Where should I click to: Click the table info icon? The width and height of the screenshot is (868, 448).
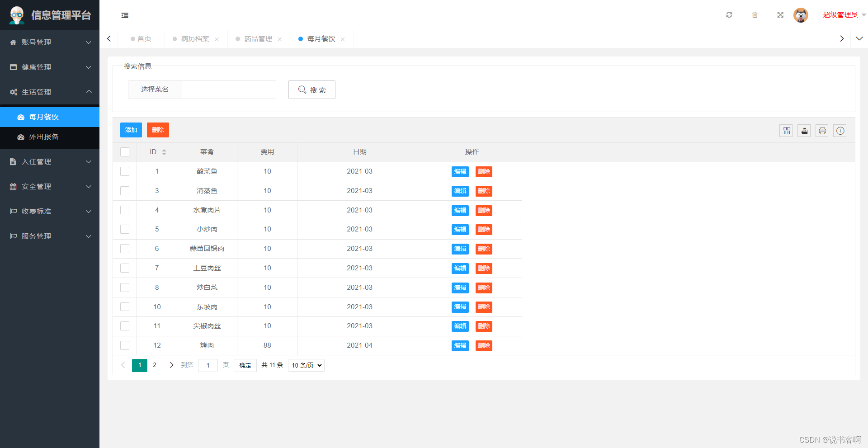click(840, 131)
